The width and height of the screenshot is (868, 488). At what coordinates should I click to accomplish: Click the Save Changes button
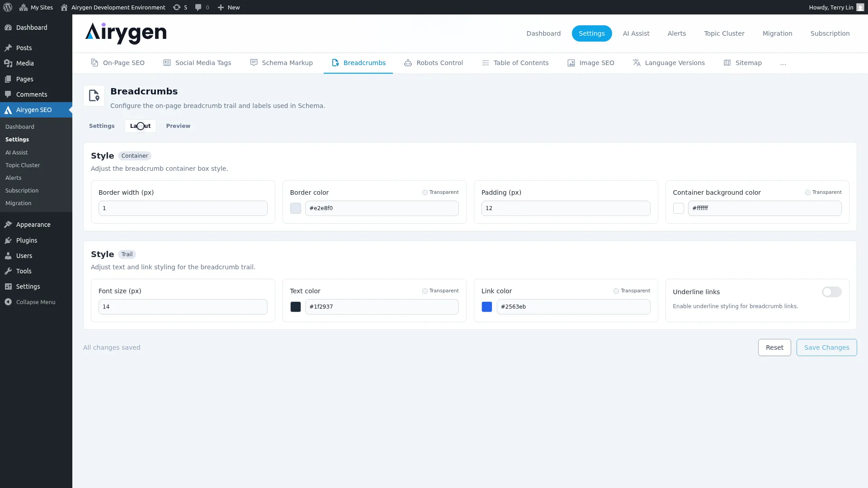point(826,347)
